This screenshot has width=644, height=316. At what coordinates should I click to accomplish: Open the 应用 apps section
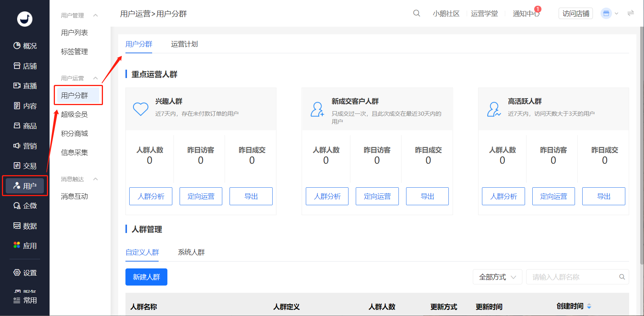(x=25, y=246)
